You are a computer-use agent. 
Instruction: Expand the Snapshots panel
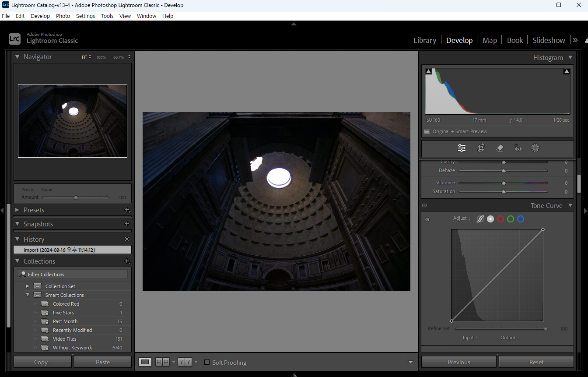click(x=17, y=224)
